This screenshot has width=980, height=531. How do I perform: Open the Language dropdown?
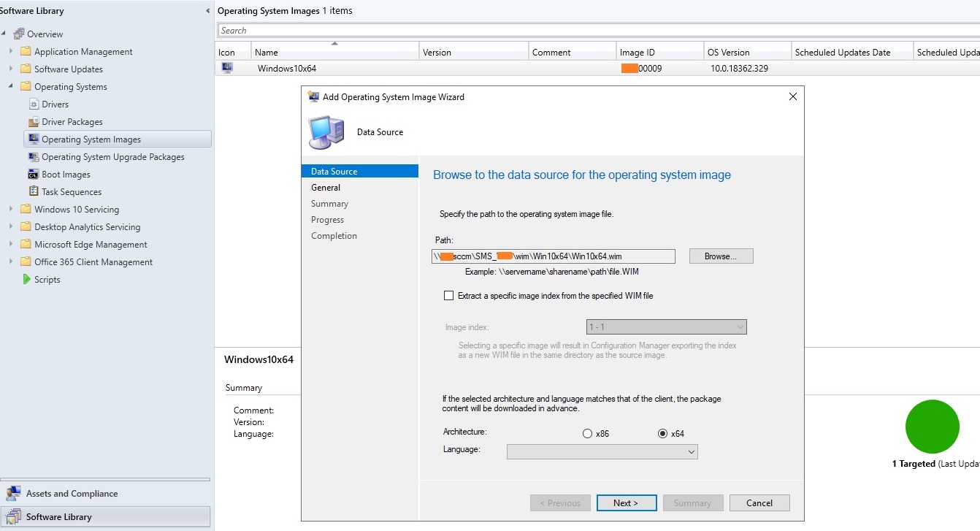pos(602,452)
